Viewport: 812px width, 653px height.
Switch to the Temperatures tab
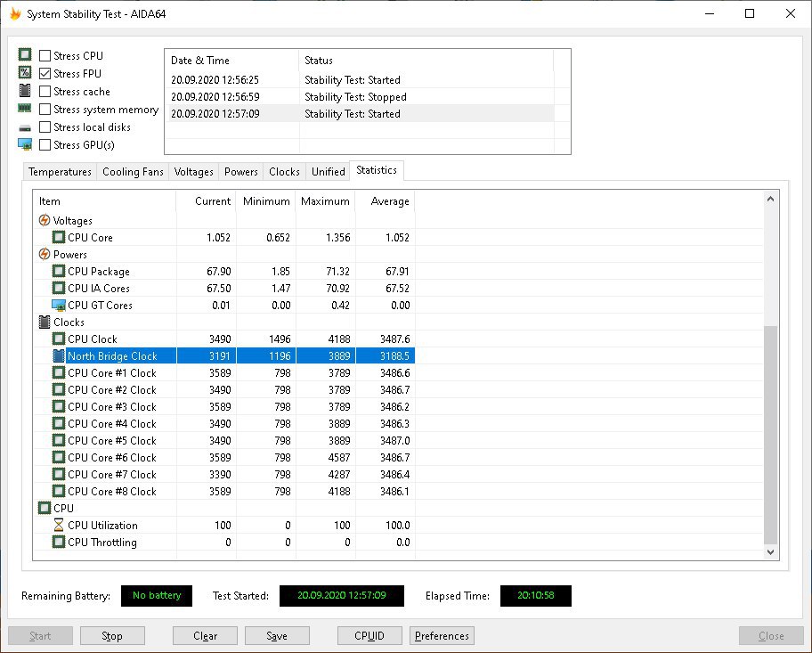coord(60,172)
